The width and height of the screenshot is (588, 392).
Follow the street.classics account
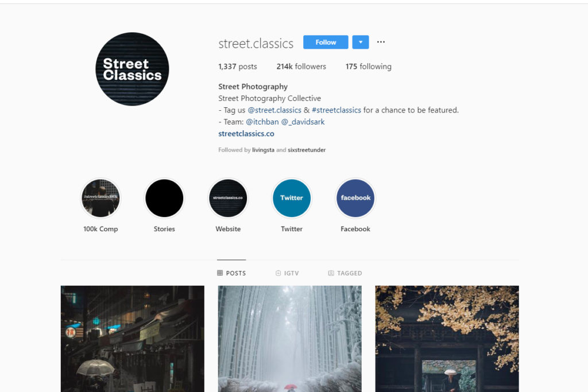point(326,42)
